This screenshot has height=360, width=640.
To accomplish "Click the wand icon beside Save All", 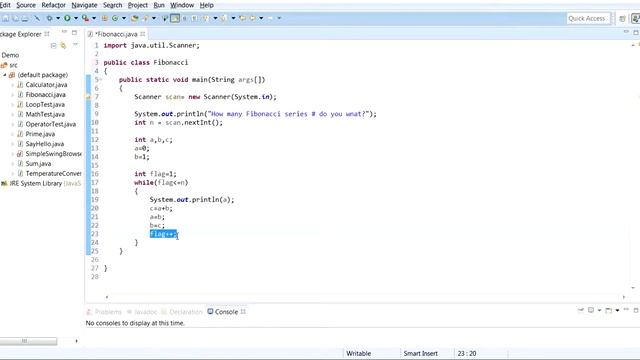I will coord(36,18).
